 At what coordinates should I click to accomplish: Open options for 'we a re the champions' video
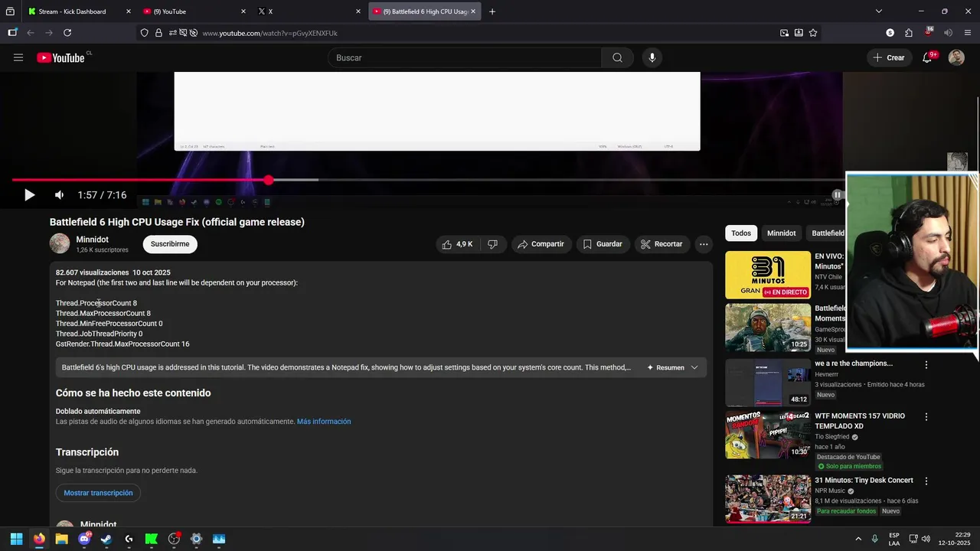click(926, 365)
